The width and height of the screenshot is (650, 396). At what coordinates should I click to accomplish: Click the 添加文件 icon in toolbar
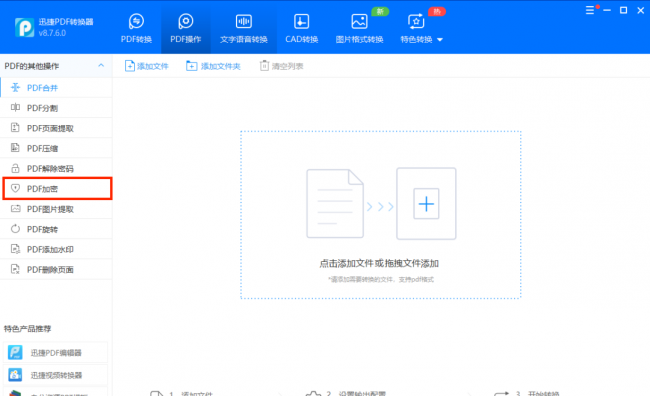coord(129,66)
